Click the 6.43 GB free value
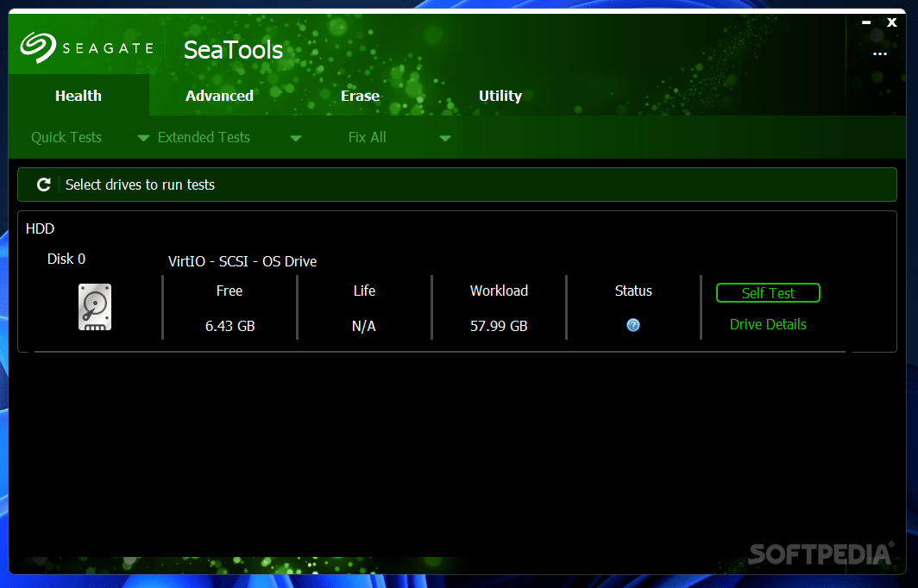 (x=230, y=326)
